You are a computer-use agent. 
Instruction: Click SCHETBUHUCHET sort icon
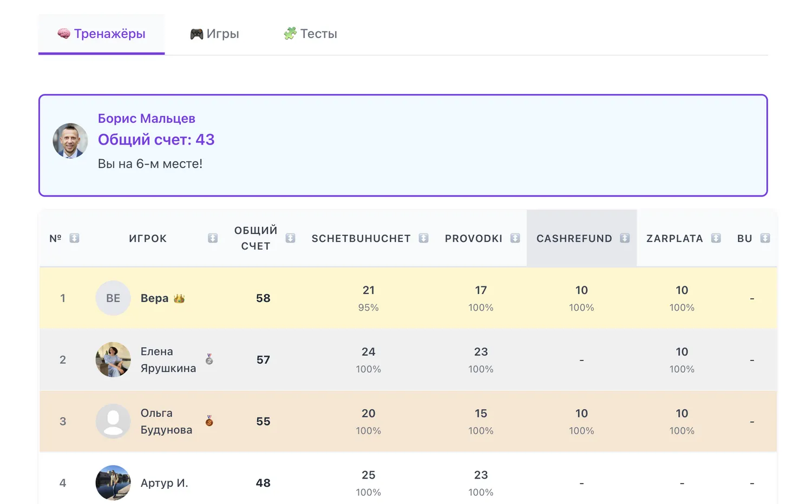[x=423, y=238]
